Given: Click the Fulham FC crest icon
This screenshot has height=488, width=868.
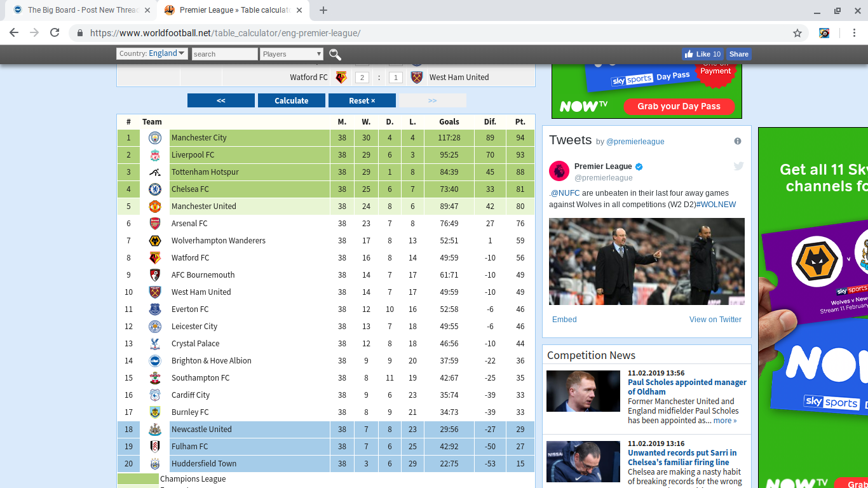Looking at the screenshot, I should click(155, 447).
